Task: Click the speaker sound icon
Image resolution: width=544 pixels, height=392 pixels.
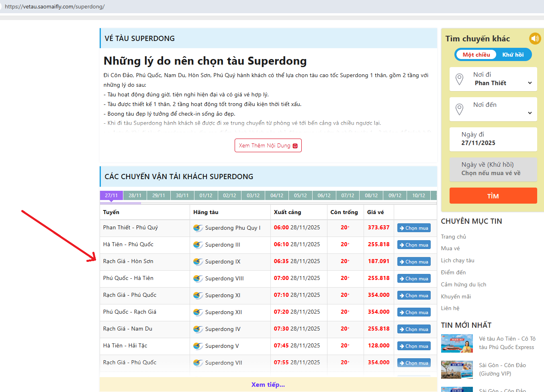Action: (535, 39)
